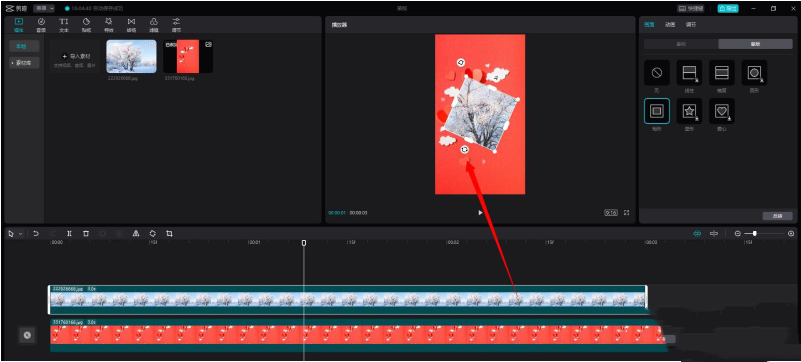Viewport: 801px width, 362px height.
Task: Split the clip at the playhead
Action: (x=69, y=233)
